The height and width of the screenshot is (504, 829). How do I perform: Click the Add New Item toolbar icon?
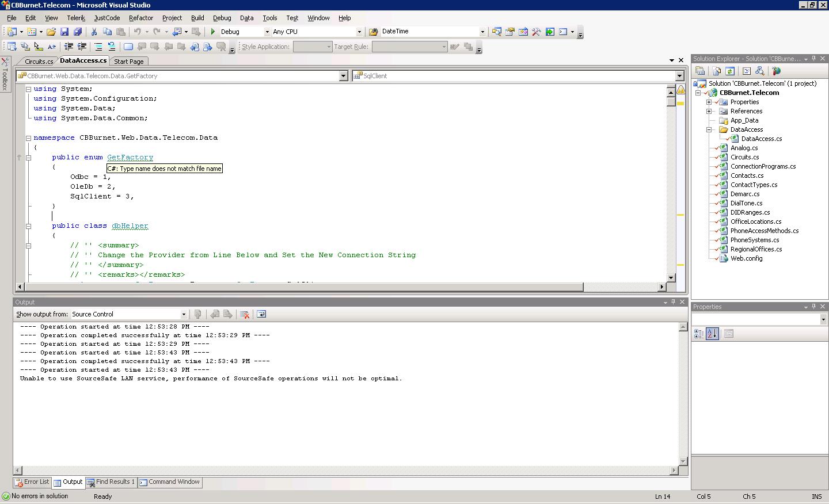[32, 32]
